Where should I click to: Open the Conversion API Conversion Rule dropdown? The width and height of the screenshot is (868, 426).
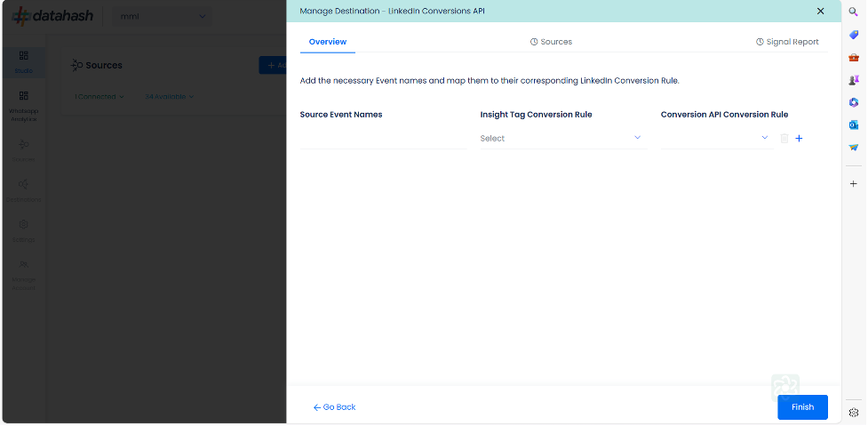pyautogui.click(x=716, y=138)
